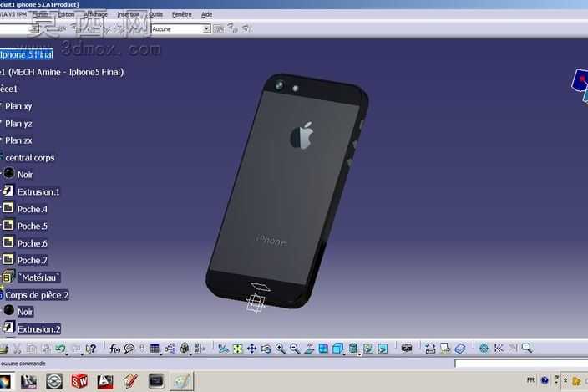Open AutoCAD red A taskbar icon

(105, 381)
